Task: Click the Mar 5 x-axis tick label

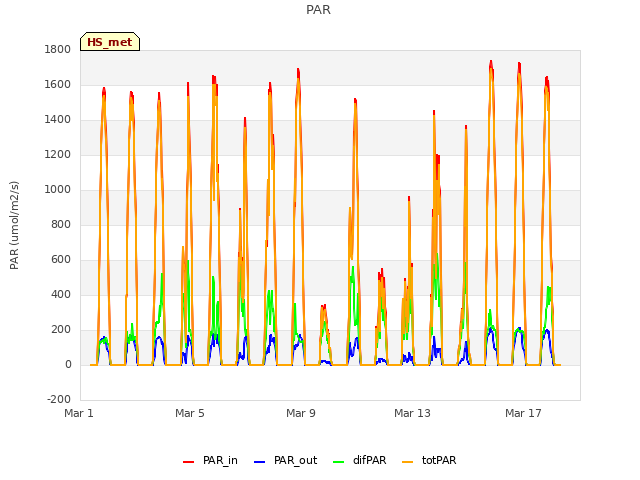Action: [x=190, y=413]
